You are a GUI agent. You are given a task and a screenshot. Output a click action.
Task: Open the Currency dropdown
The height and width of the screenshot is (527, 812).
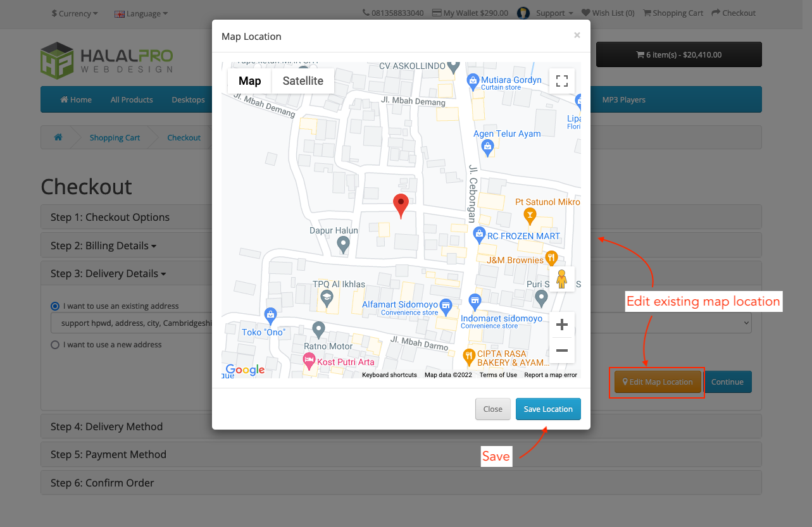[74, 13]
